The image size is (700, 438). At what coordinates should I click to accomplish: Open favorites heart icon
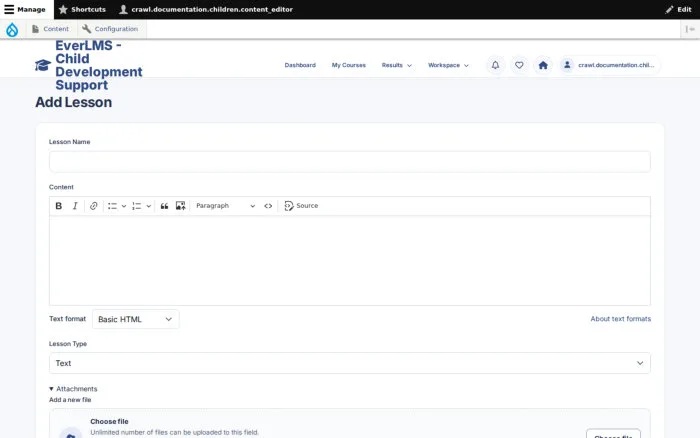[x=519, y=65]
